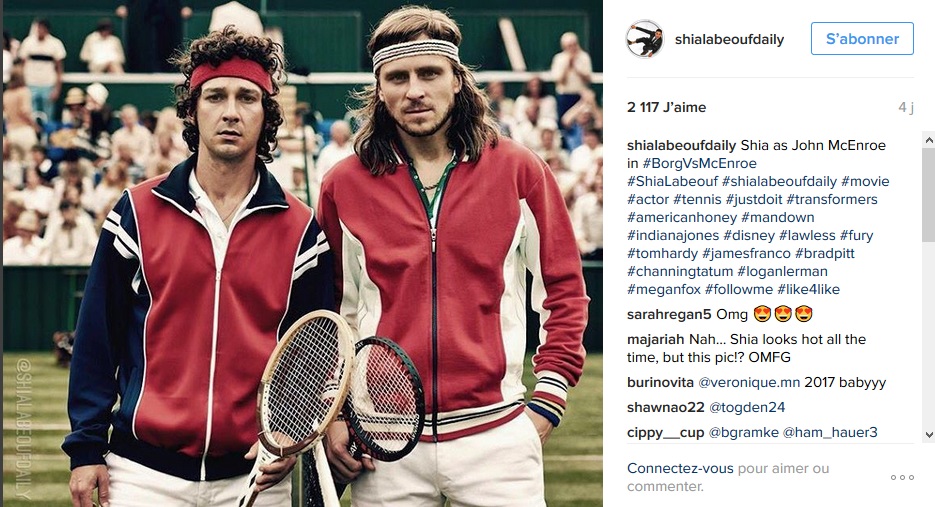This screenshot has width=935, height=507.
Task: Click the comments scrollbar up arrow
Action: point(928,140)
